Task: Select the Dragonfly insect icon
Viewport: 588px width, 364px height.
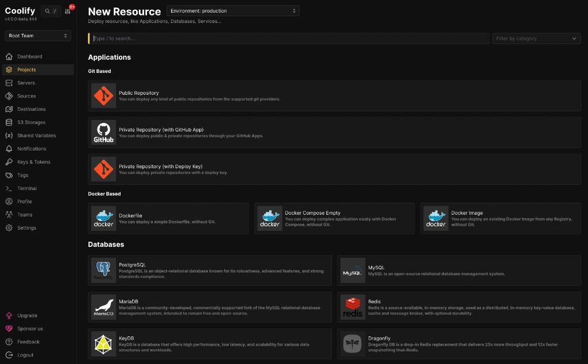Action: click(353, 344)
